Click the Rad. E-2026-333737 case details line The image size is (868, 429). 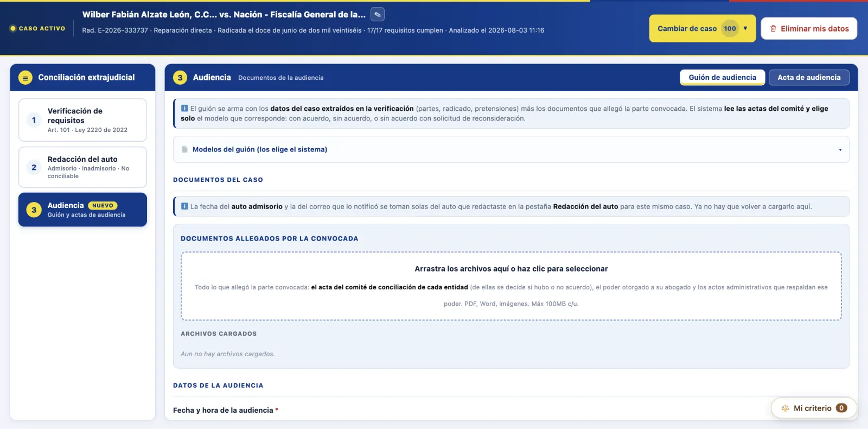coord(313,30)
